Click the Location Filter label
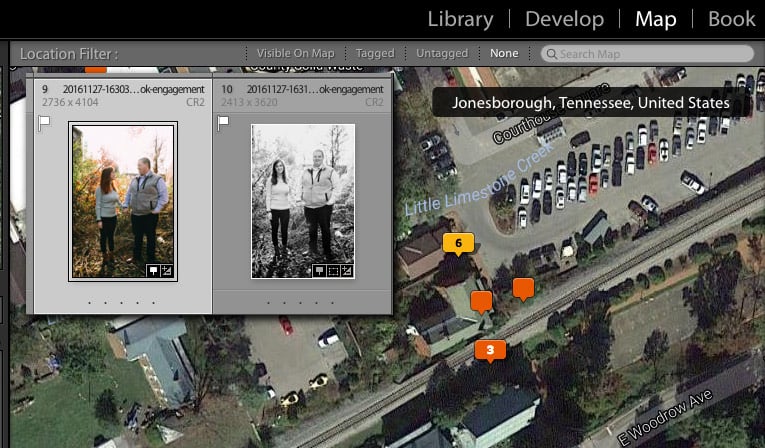The image size is (765, 448). pyautogui.click(x=69, y=54)
